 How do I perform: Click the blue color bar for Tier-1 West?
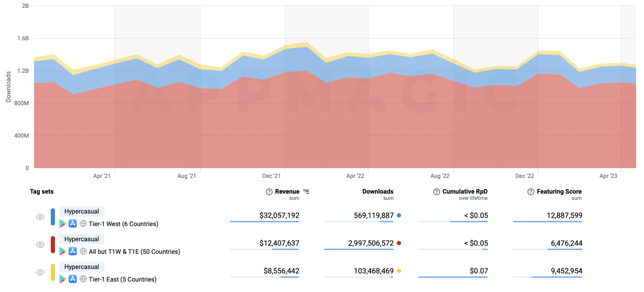(x=53, y=217)
